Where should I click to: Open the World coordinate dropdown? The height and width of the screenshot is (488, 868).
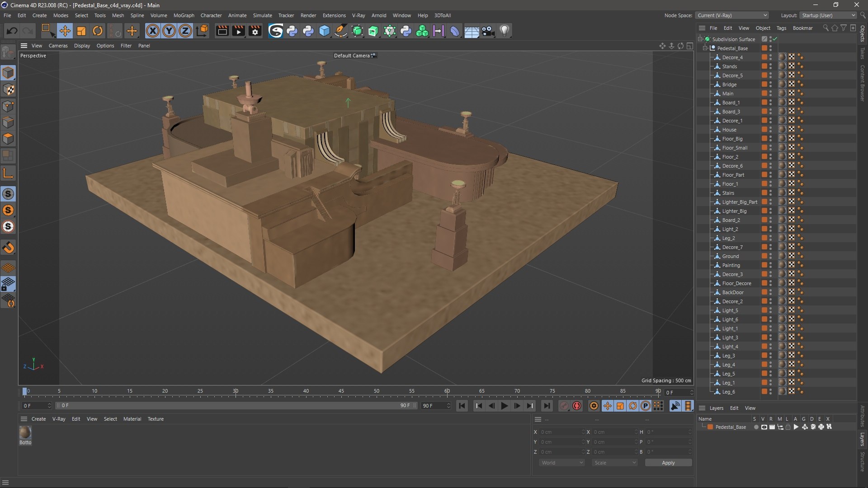coord(562,463)
